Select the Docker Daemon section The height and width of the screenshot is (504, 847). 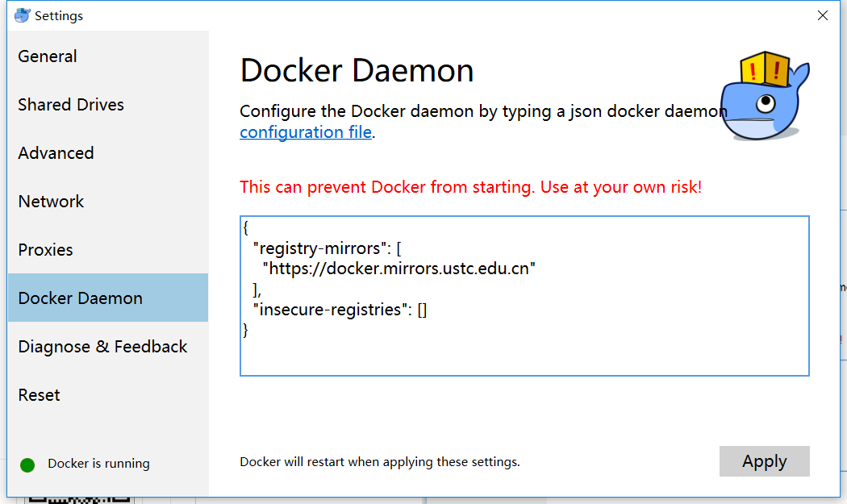click(108, 298)
